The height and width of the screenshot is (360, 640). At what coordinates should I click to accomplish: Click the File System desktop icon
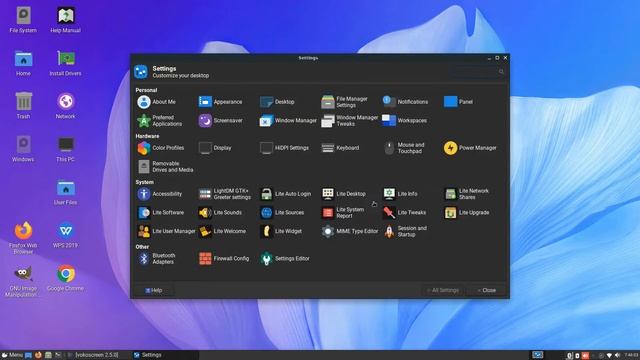tap(23, 20)
